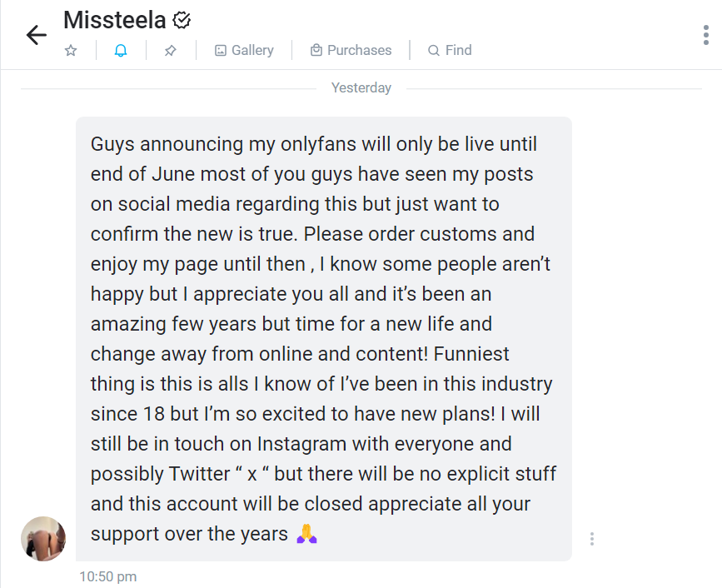Click the verified badge next to Missteela
This screenshot has height=588, width=722.
coord(182,20)
